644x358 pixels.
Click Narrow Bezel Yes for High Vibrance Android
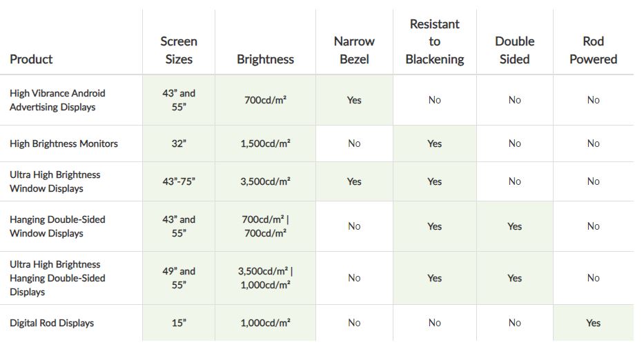click(354, 100)
